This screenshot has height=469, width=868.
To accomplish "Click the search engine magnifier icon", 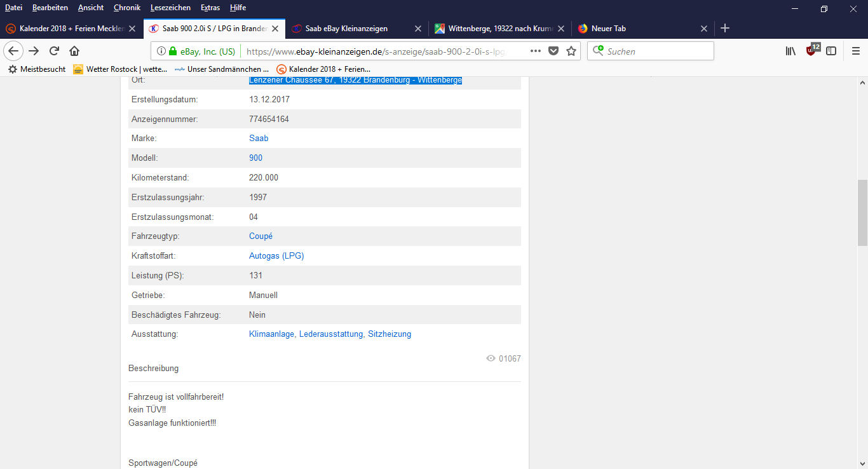I will (x=599, y=51).
